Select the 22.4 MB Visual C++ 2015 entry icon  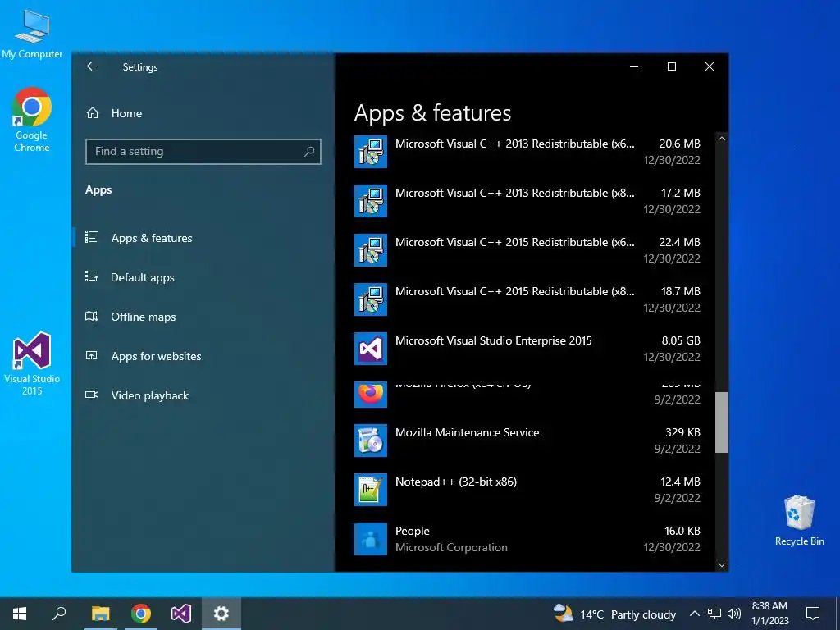click(x=371, y=250)
